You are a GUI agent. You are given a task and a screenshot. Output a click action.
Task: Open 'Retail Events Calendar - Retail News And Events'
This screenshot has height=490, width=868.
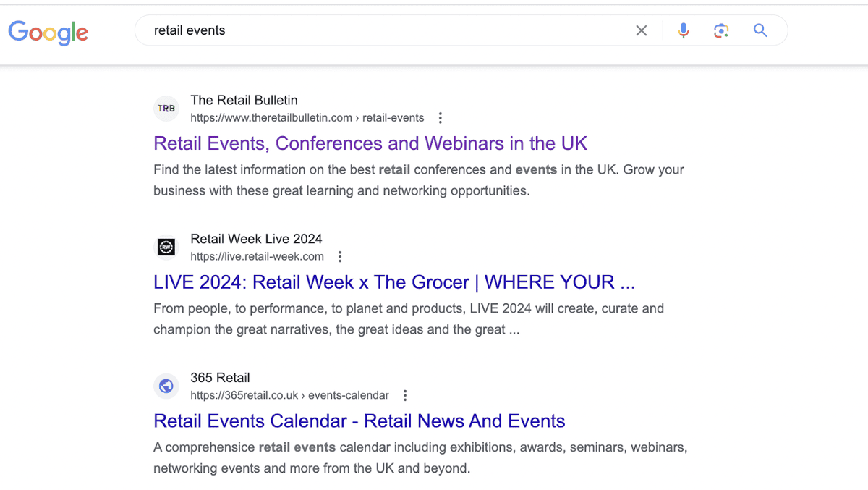click(x=359, y=421)
